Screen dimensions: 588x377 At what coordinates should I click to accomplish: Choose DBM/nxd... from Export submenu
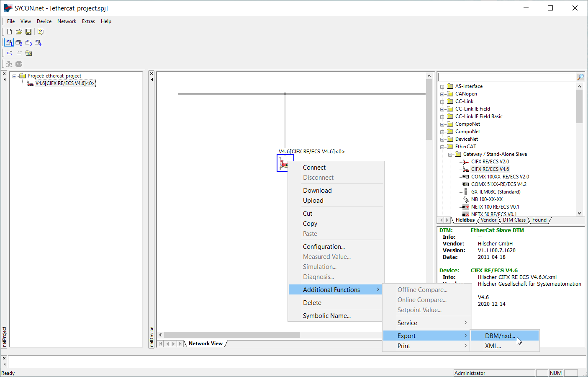500,336
